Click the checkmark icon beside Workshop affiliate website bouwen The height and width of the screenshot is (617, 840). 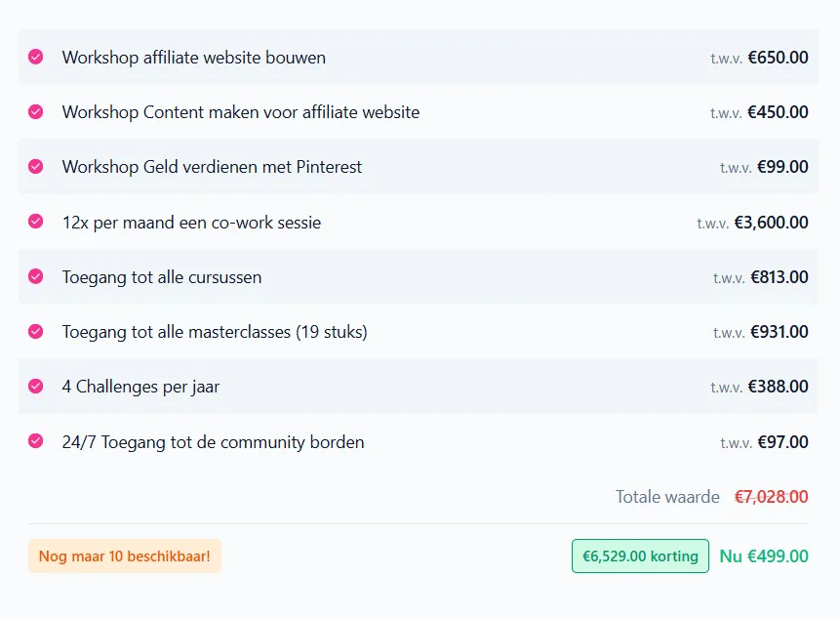36,58
